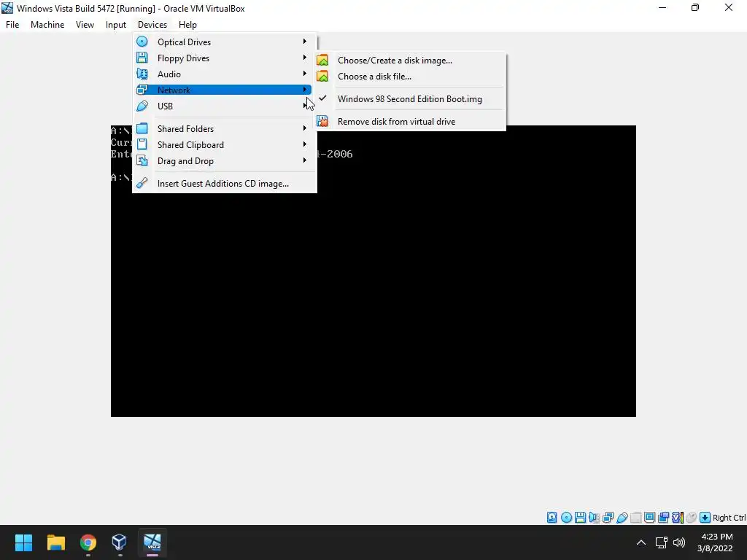Click the USB plug icon in menu

[x=142, y=106]
